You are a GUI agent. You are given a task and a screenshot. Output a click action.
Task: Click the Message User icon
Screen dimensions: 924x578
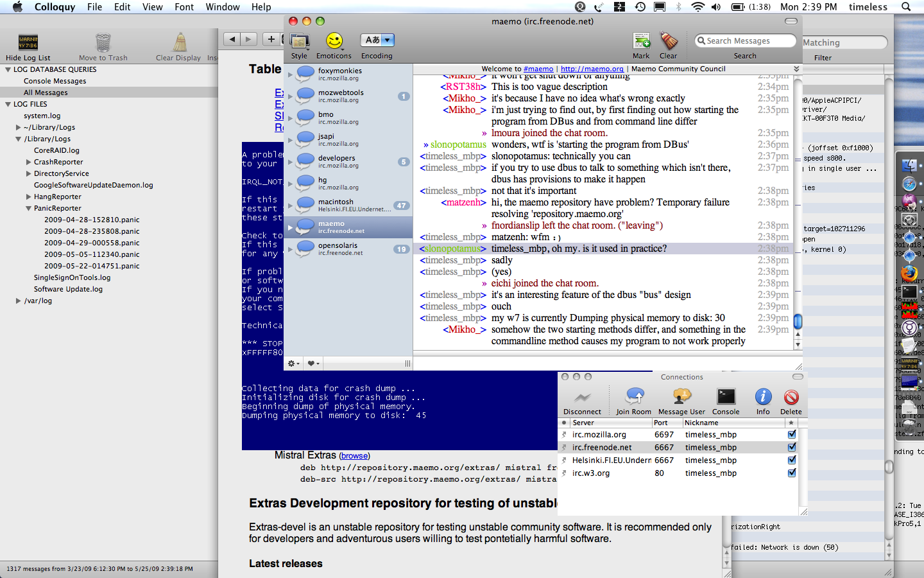[681, 397]
